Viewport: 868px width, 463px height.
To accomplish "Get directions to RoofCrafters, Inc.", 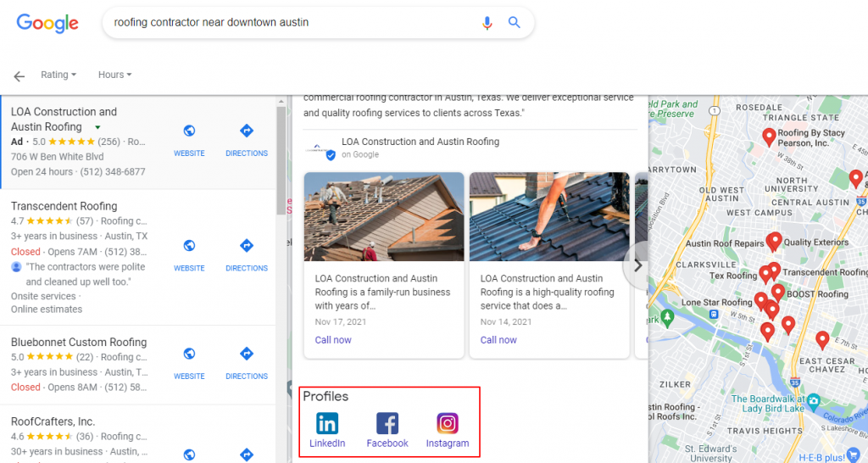I will pyautogui.click(x=247, y=455).
